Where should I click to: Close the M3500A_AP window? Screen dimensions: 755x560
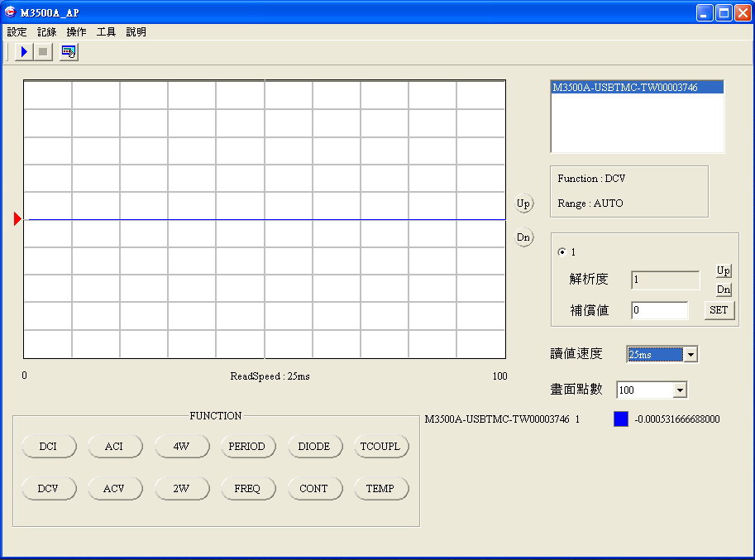pyautogui.click(x=743, y=12)
